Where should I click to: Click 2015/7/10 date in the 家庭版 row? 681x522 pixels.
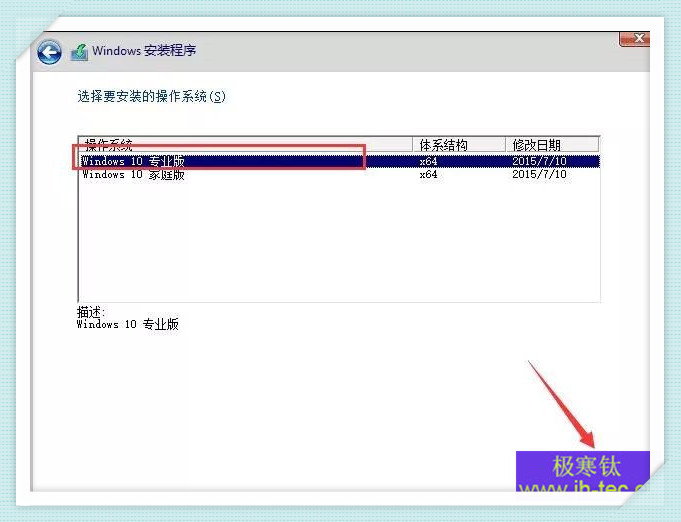pyautogui.click(x=539, y=175)
